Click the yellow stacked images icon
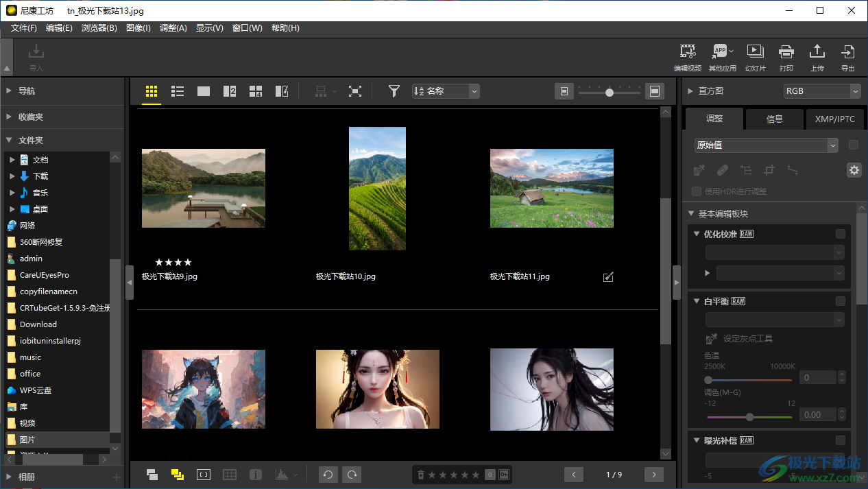The image size is (868, 489). pos(178,474)
